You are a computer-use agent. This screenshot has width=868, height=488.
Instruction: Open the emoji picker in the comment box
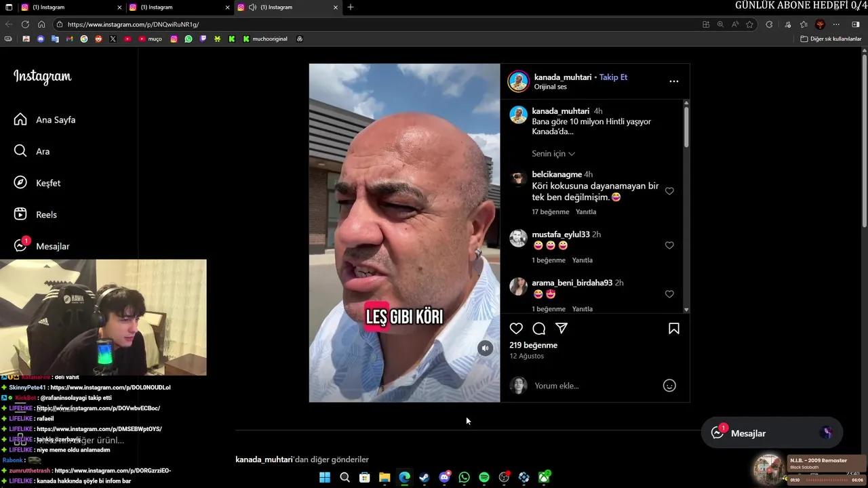(669, 386)
